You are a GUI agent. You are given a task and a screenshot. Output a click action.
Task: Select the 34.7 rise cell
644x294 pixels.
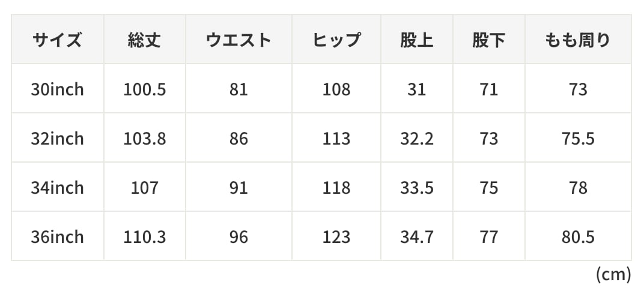[x=417, y=237]
